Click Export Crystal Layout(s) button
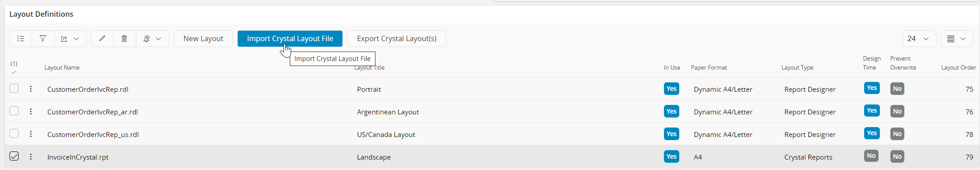This screenshot has height=170, width=980. click(x=397, y=39)
